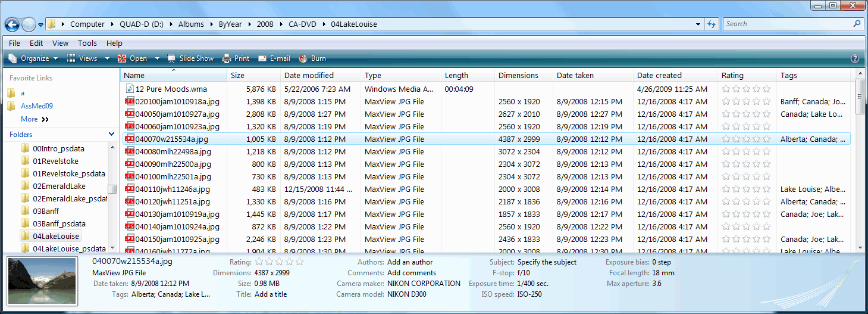Select the Albums breadcrumb segment
The image size is (868, 314).
point(191,24)
